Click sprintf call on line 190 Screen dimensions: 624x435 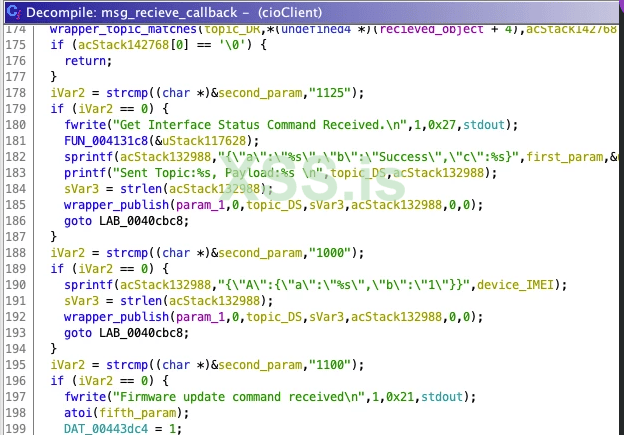[88, 285]
